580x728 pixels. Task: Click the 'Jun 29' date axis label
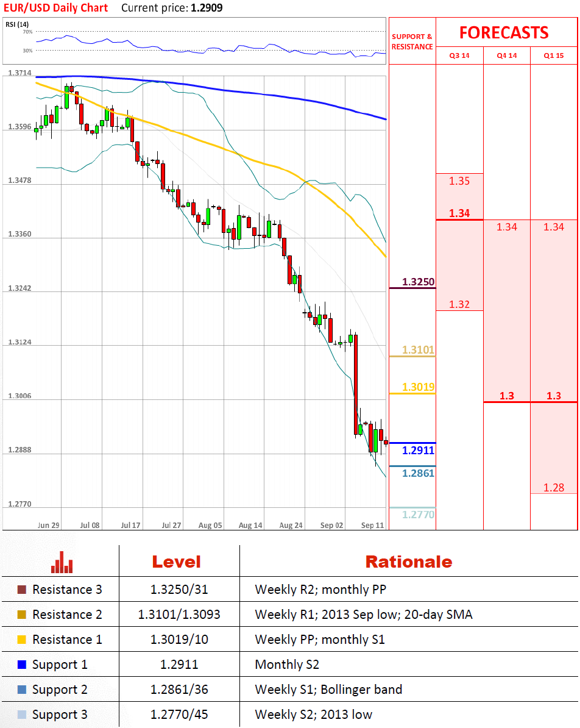[x=49, y=525]
